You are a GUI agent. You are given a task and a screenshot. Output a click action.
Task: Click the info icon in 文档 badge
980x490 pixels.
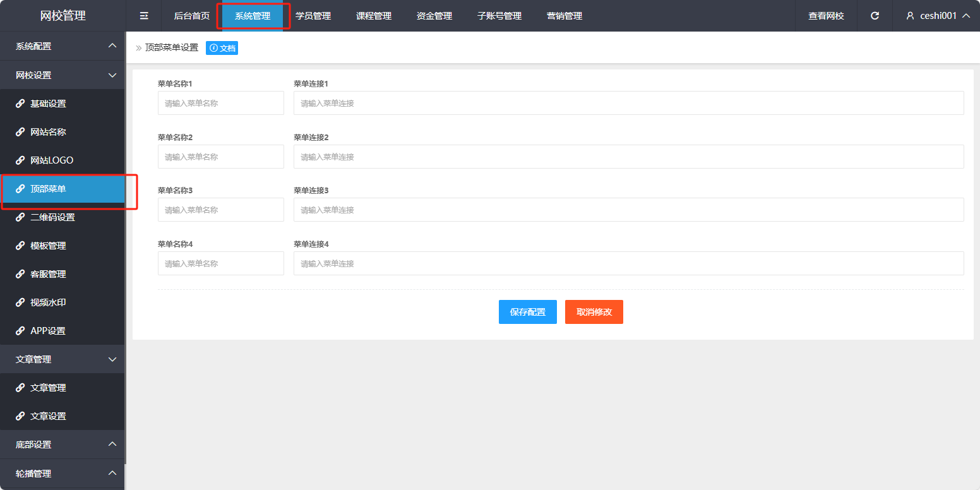(213, 48)
